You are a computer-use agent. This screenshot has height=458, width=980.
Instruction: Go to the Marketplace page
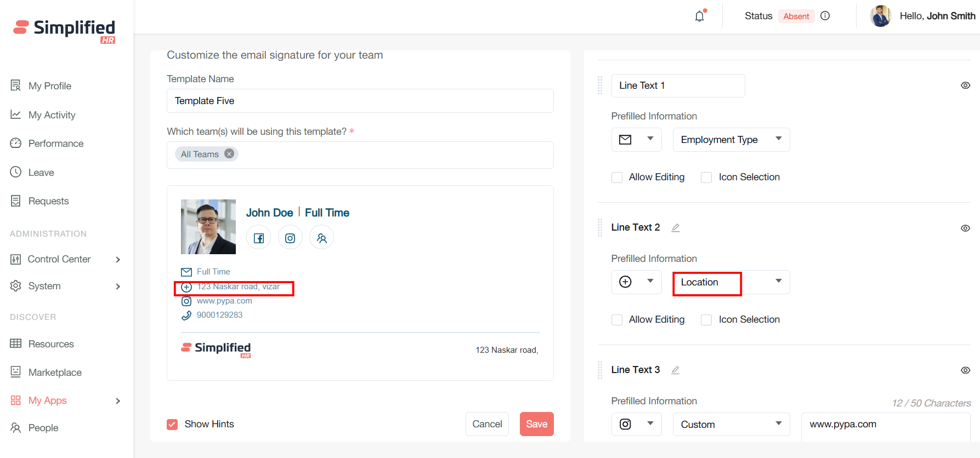coord(55,373)
